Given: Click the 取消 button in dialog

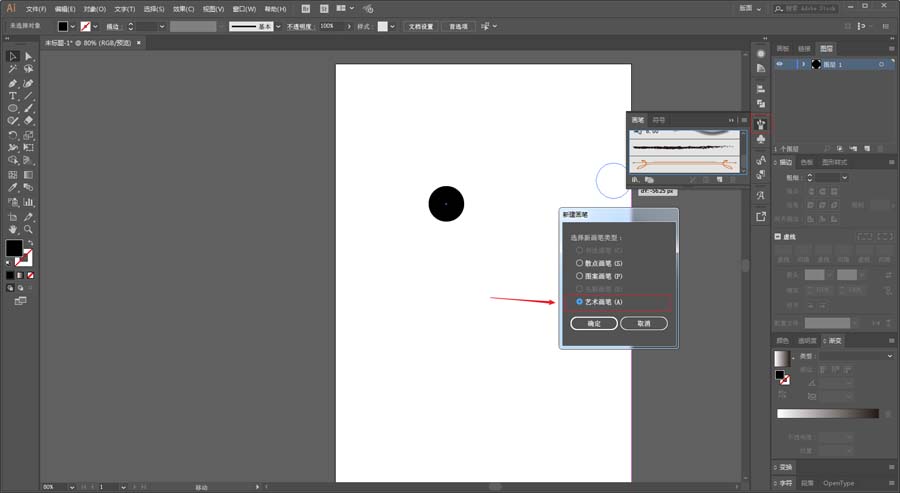Looking at the screenshot, I should [644, 324].
